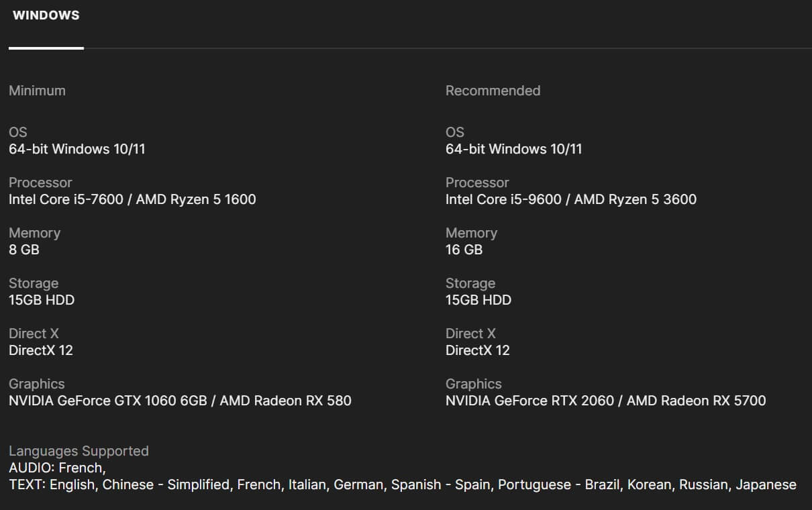The height and width of the screenshot is (510, 812).
Task: Click 15GB HDD under Recommended storage
Action: pos(478,300)
